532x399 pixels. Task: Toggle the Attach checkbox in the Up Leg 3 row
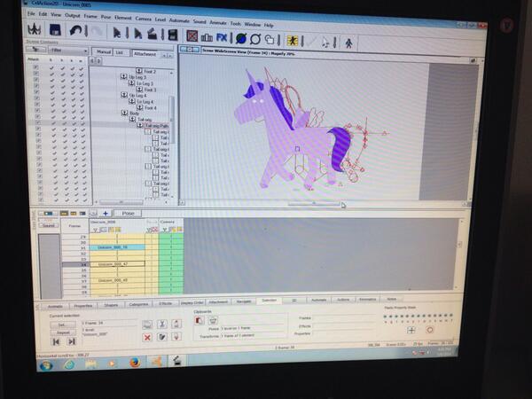pos(36,74)
